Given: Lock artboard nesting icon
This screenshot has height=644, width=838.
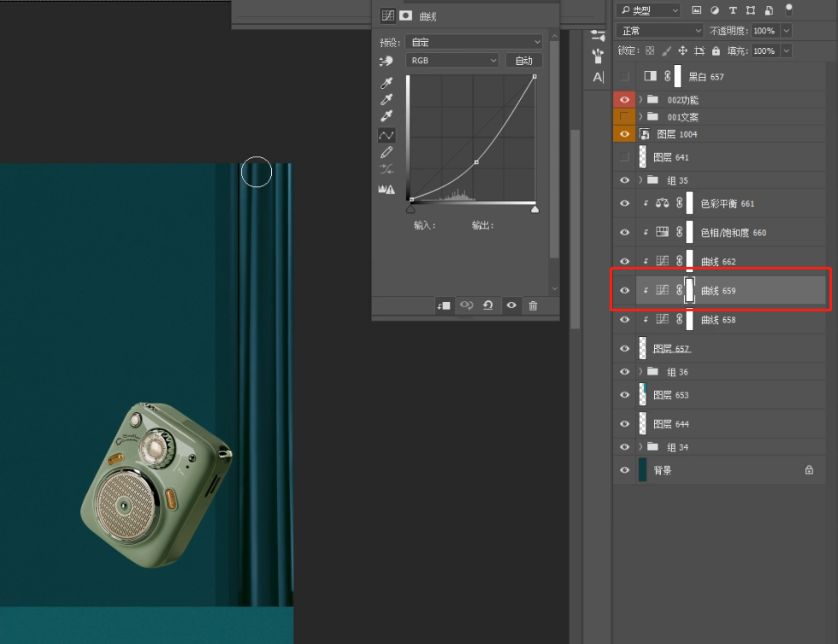Looking at the screenshot, I should 699,50.
